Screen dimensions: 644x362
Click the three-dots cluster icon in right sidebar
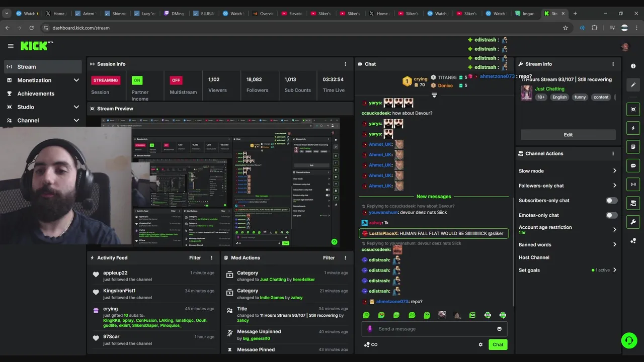tap(633, 241)
